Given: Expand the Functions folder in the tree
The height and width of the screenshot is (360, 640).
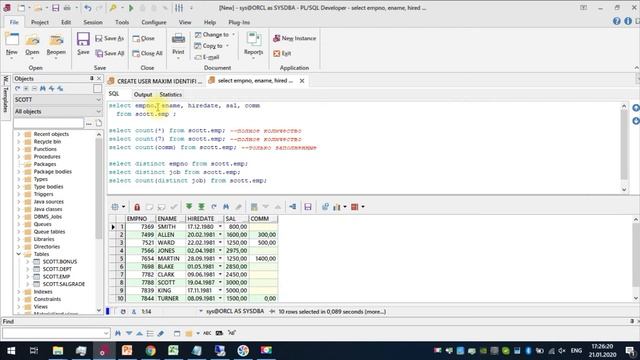Looking at the screenshot, I should (18, 149).
